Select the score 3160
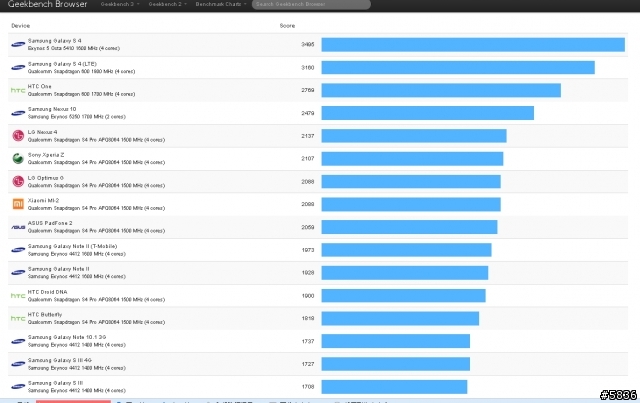This screenshot has width=640, height=403. [x=308, y=67]
